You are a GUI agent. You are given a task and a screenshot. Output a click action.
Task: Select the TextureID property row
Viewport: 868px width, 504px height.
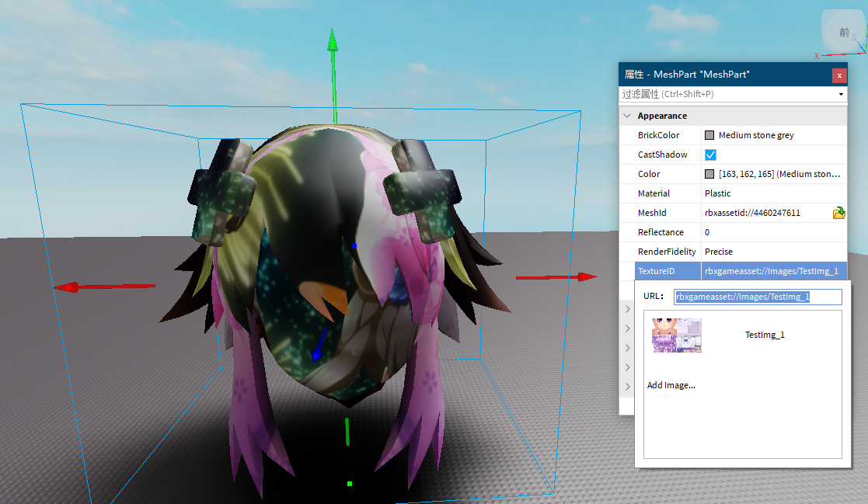(741, 270)
